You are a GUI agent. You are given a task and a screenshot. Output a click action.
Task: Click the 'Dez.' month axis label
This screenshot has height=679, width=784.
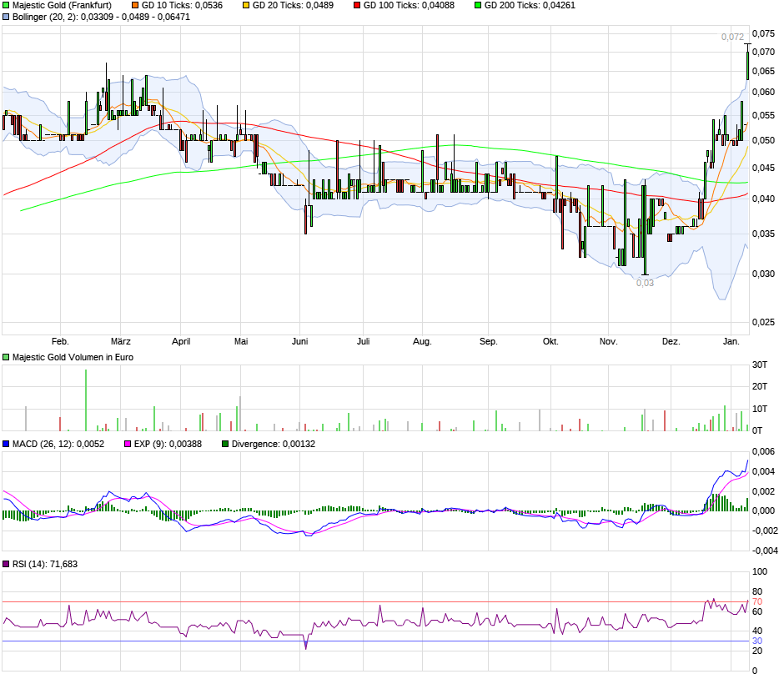pyautogui.click(x=671, y=341)
